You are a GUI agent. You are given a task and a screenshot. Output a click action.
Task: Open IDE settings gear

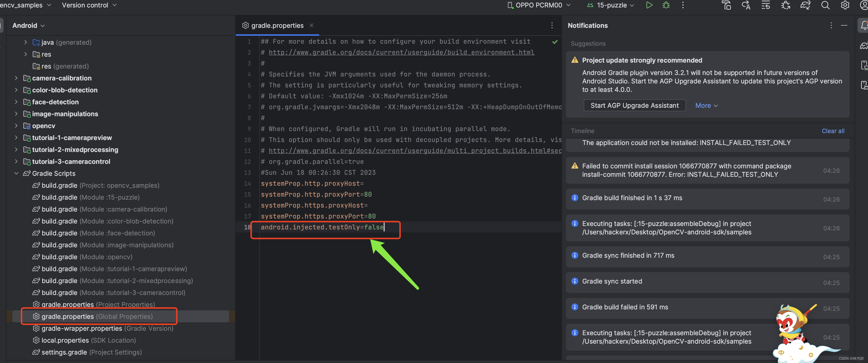click(x=845, y=5)
